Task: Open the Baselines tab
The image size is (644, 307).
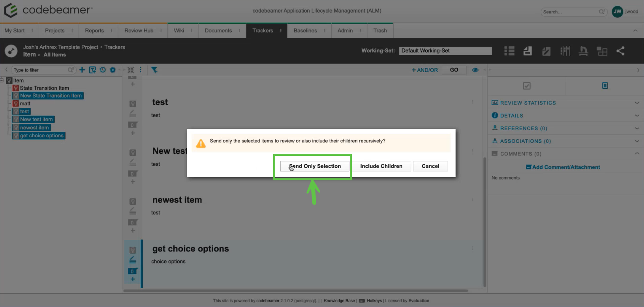Action: [x=305, y=30]
